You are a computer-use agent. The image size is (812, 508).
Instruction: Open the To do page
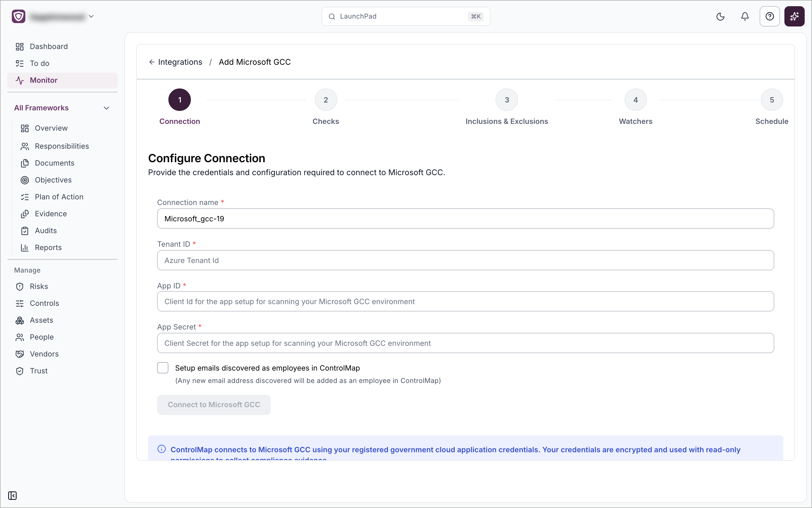tap(63, 64)
